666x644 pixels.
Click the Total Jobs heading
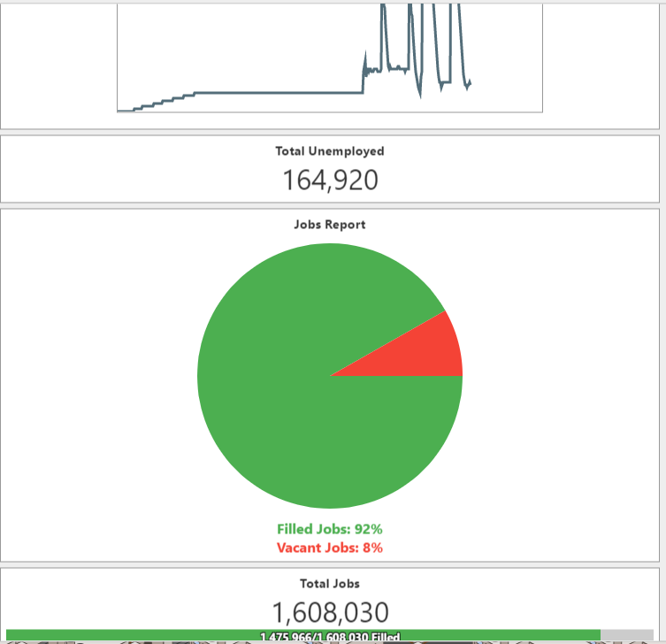(x=330, y=584)
